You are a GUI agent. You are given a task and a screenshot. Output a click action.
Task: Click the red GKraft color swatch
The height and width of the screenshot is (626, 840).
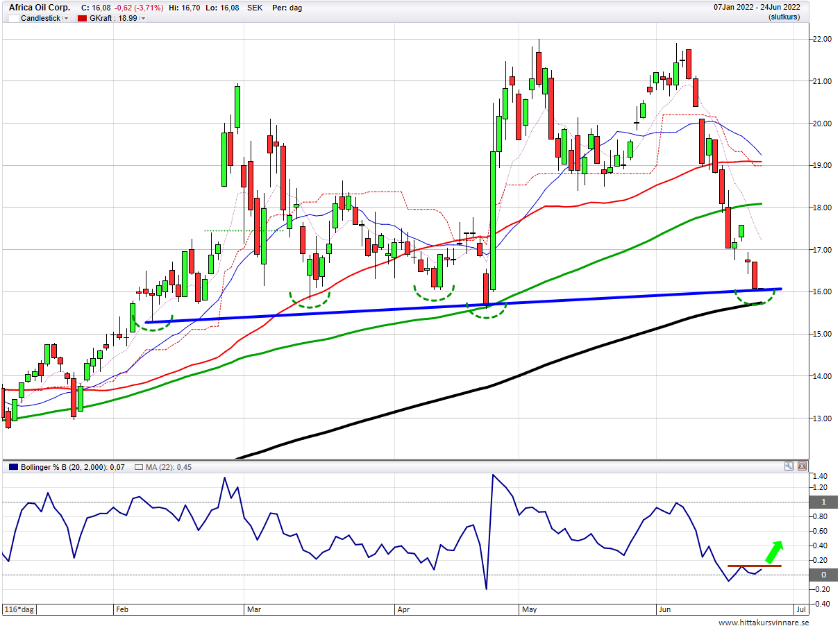(82, 18)
